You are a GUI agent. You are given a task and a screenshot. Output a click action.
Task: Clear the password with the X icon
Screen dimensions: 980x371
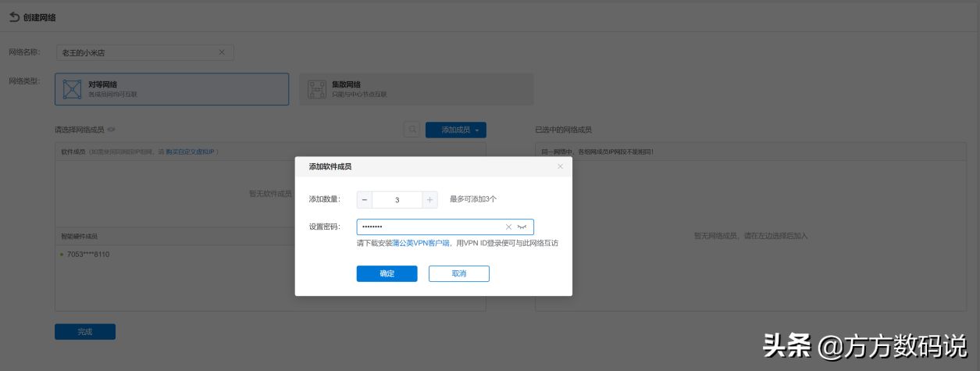point(508,227)
